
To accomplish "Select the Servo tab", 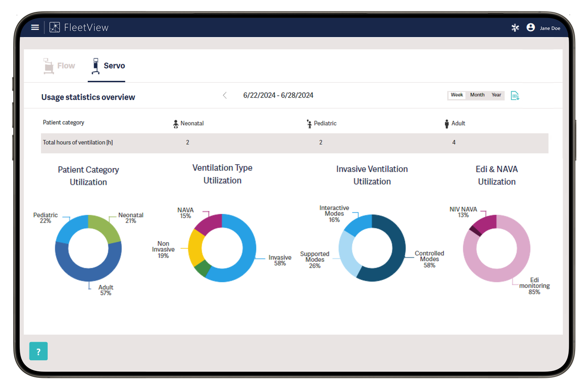I will (107, 66).
